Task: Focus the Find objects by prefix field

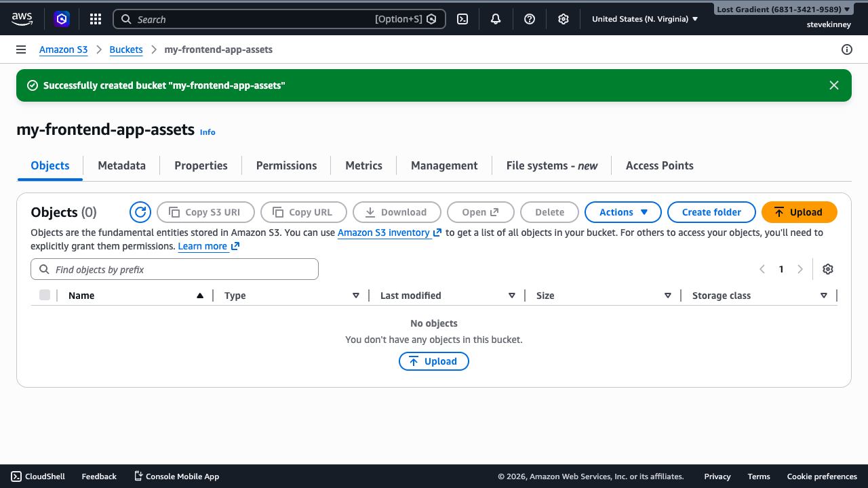Action: click(174, 269)
